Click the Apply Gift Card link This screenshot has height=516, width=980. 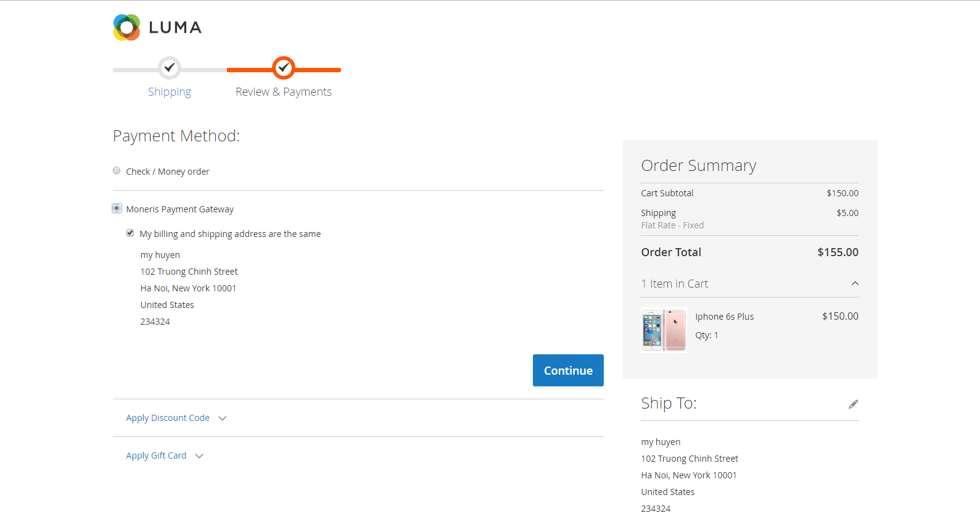[x=156, y=456]
